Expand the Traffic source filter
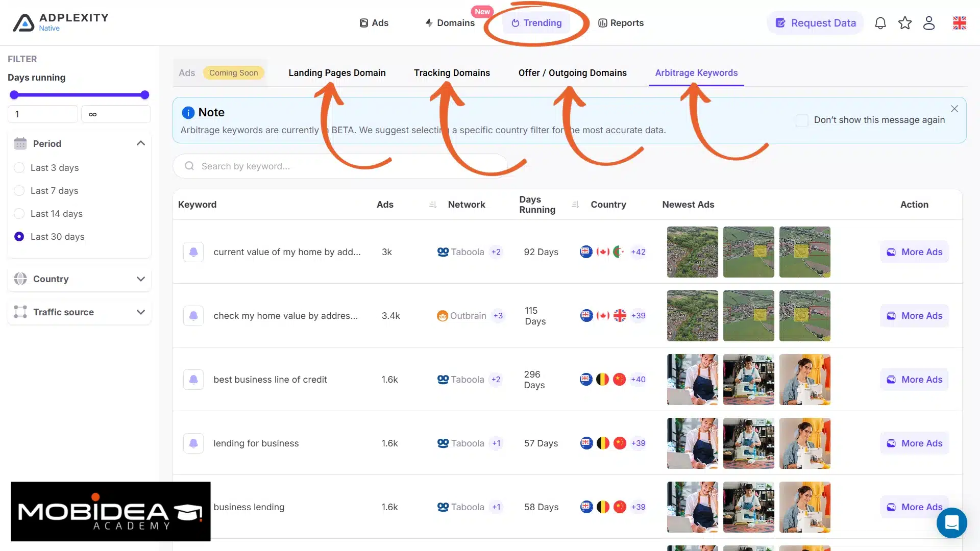Viewport: 980px width, 551px height. (x=141, y=312)
